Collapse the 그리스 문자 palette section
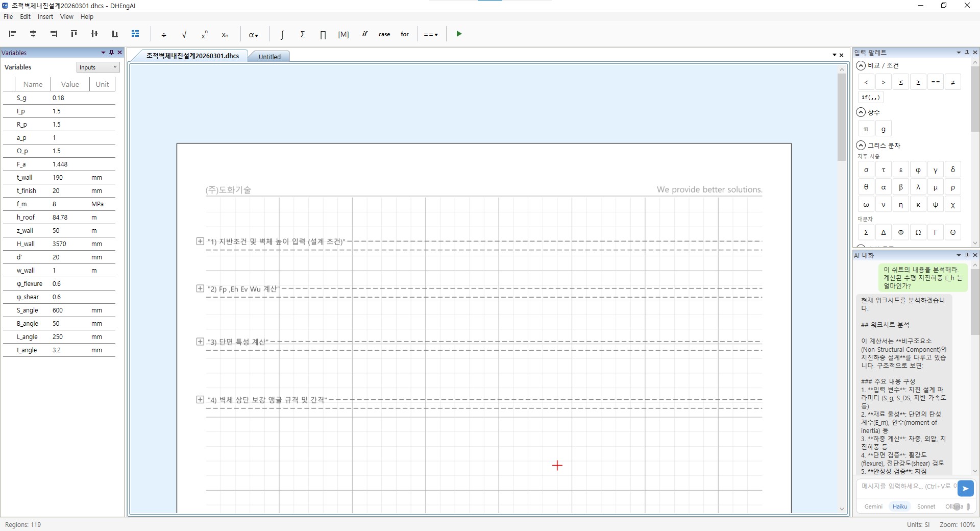 (x=861, y=146)
